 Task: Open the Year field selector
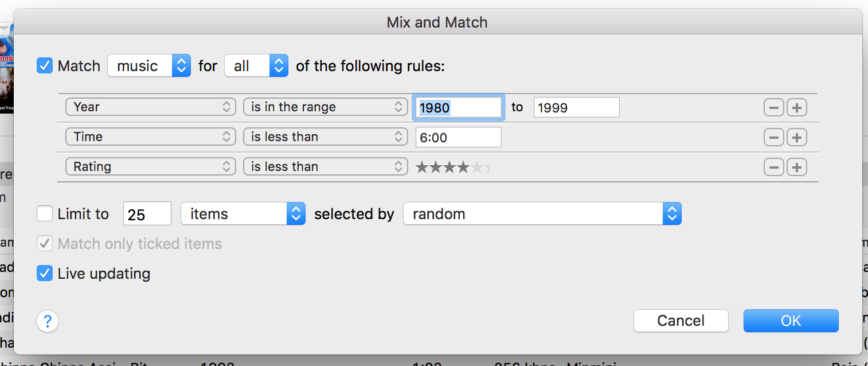pyautogui.click(x=150, y=107)
